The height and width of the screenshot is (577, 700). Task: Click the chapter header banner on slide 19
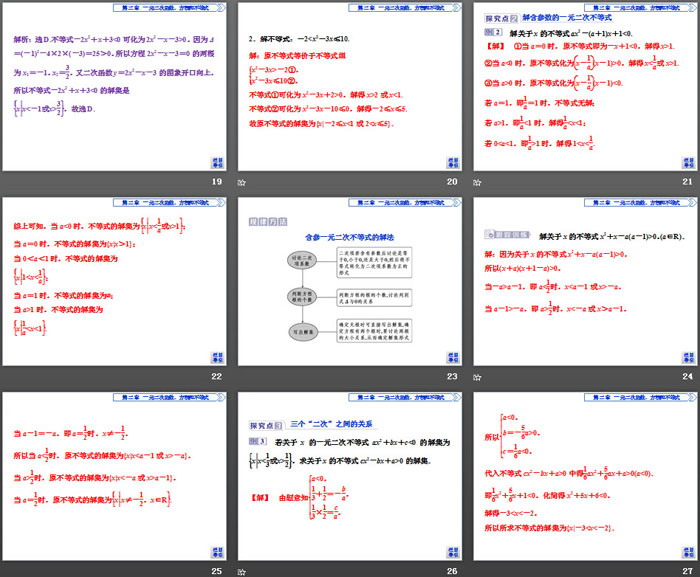pos(169,8)
